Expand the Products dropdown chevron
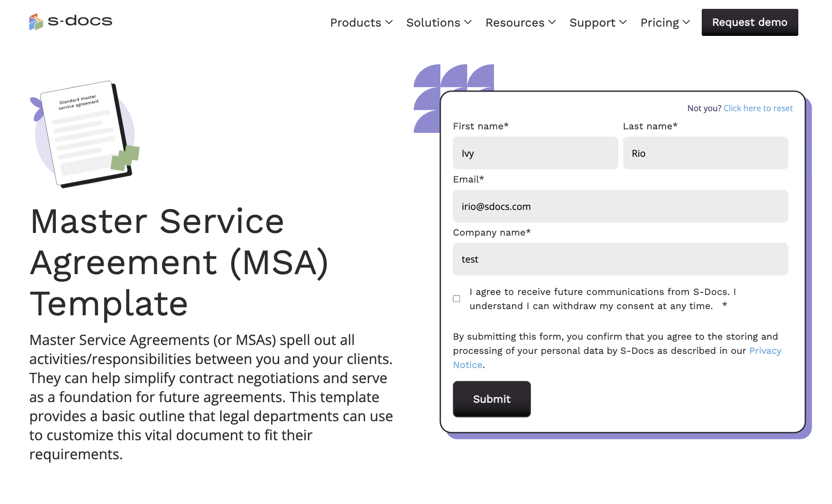This screenshot has width=832, height=504. 389,22
